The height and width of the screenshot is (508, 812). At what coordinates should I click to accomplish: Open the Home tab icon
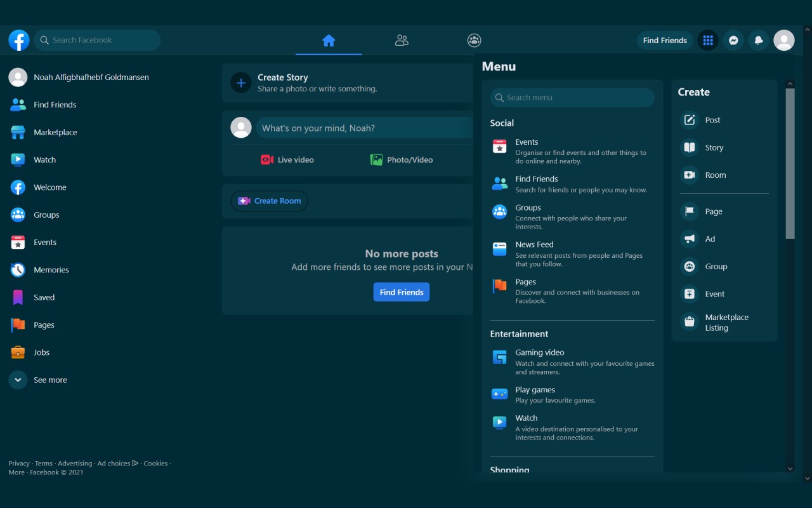(x=329, y=40)
